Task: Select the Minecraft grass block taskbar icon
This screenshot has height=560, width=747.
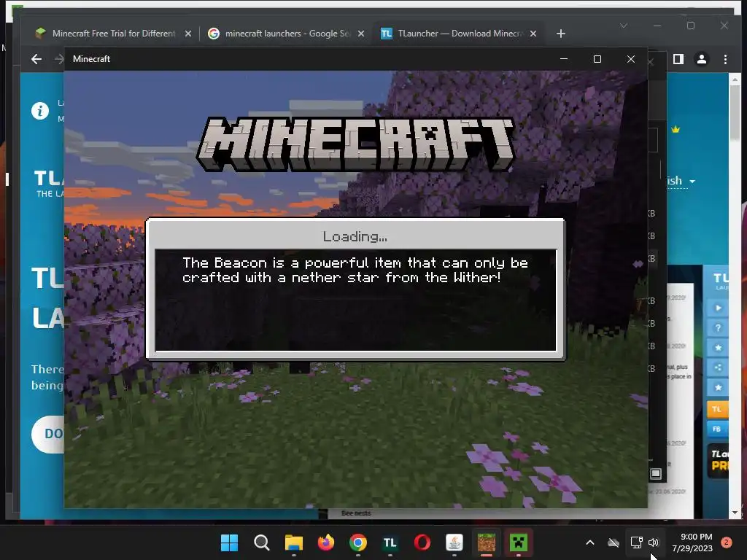Action: click(487, 542)
